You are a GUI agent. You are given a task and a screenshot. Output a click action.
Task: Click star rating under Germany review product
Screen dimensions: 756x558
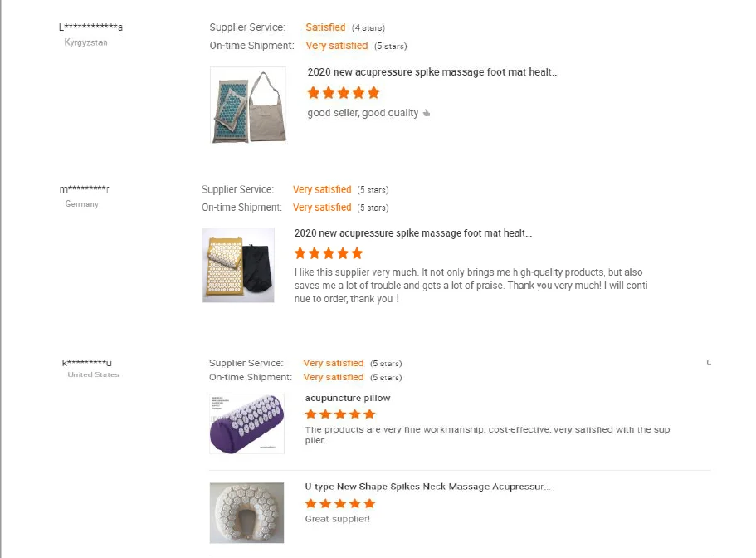329,253
